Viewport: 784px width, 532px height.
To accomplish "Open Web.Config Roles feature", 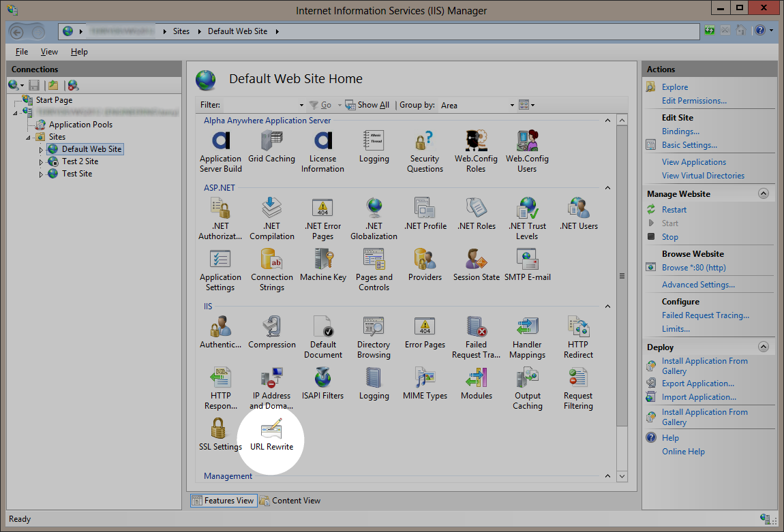I will pos(476,152).
